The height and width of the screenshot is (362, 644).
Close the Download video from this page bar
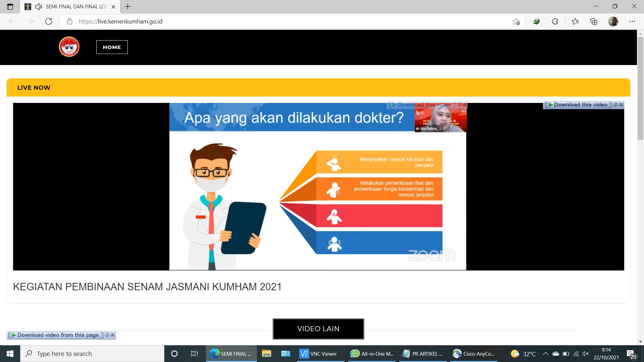[113, 335]
